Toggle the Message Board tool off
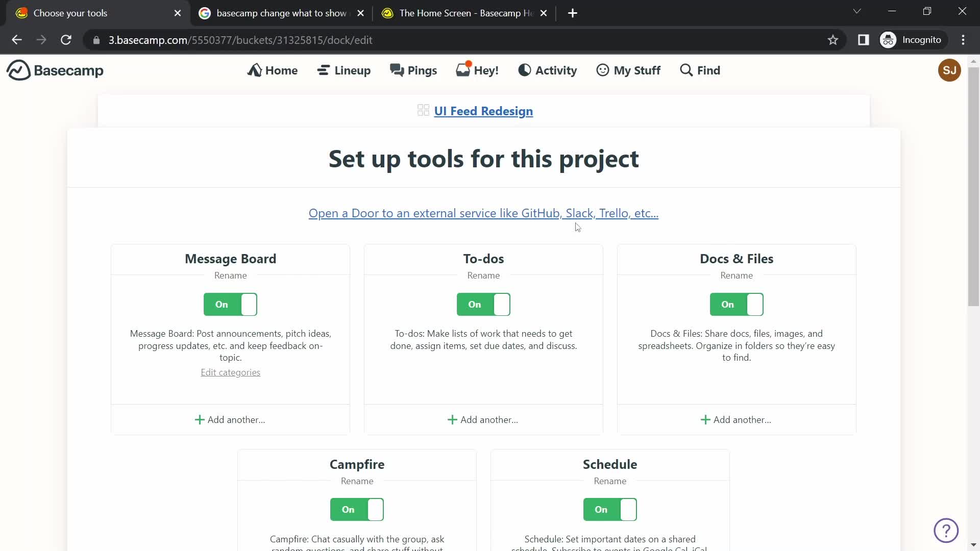980x551 pixels. (230, 304)
